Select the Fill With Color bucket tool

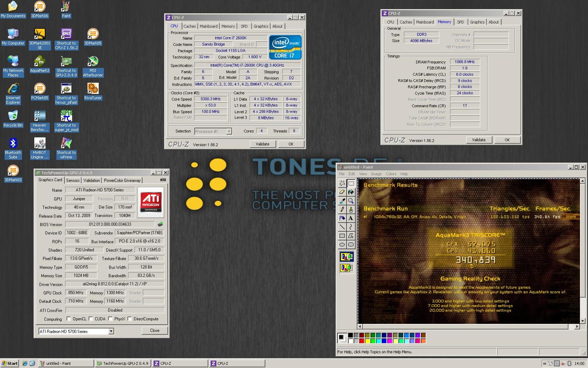[x=351, y=192]
